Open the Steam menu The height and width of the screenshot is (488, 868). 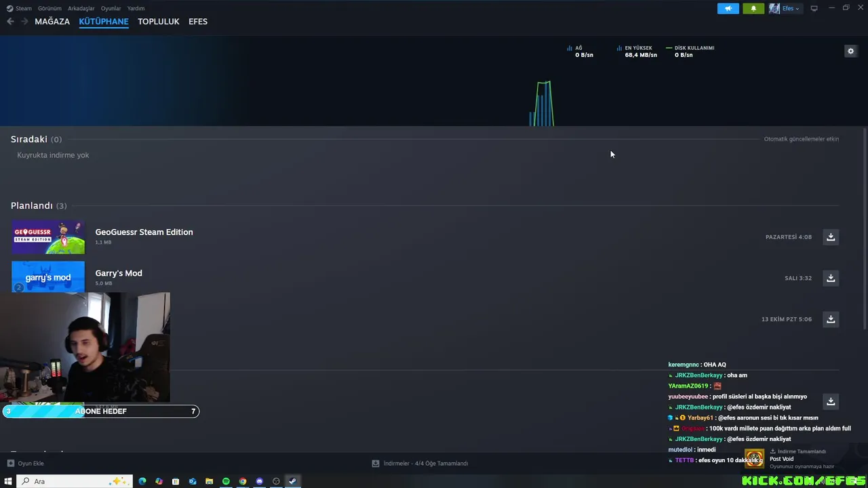tap(20, 8)
